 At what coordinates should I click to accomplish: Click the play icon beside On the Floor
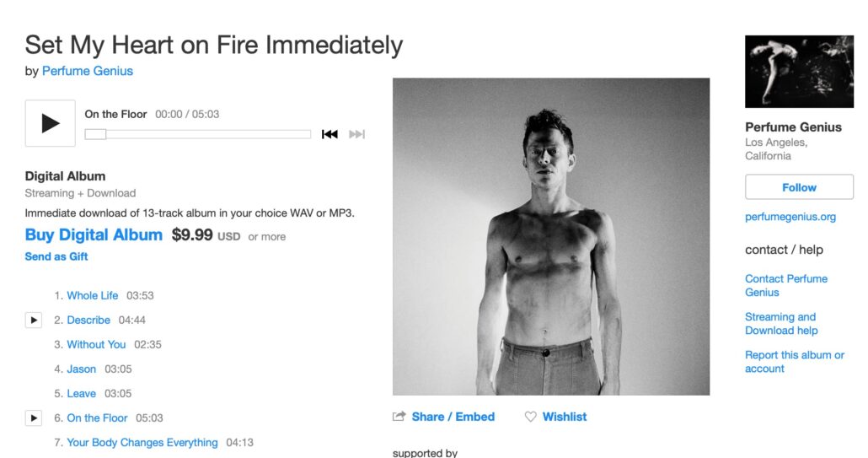(x=33, y=418)
